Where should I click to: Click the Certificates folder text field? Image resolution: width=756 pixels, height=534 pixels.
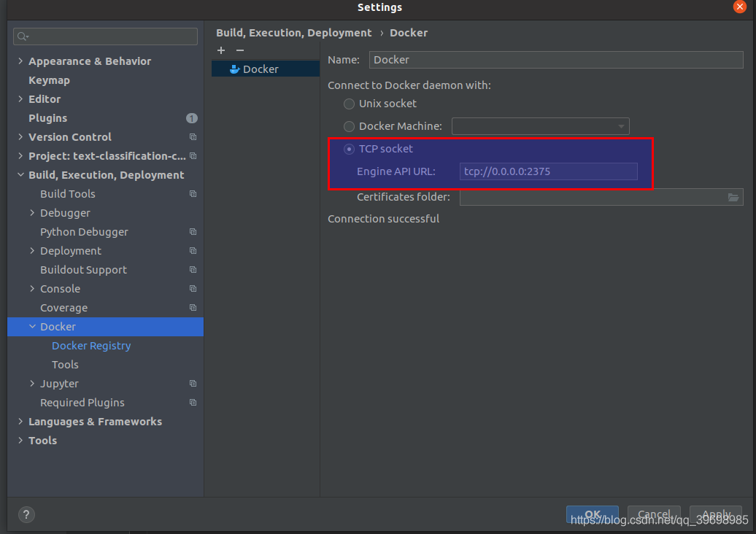click(x=601, y=197)
